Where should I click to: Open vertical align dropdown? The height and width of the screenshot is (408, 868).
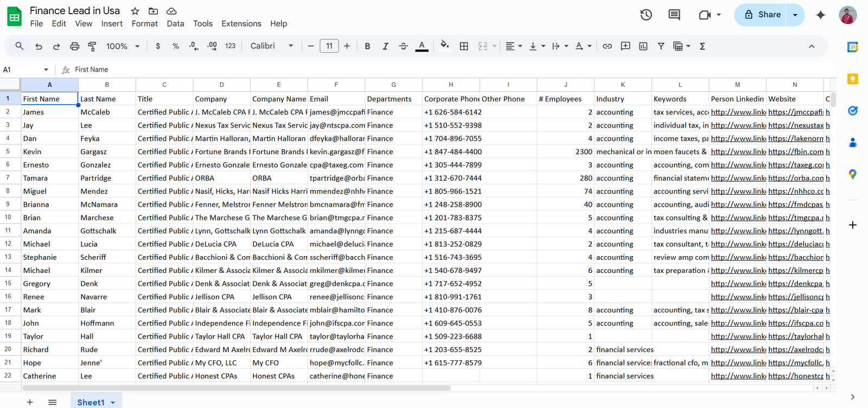[537, 46]
